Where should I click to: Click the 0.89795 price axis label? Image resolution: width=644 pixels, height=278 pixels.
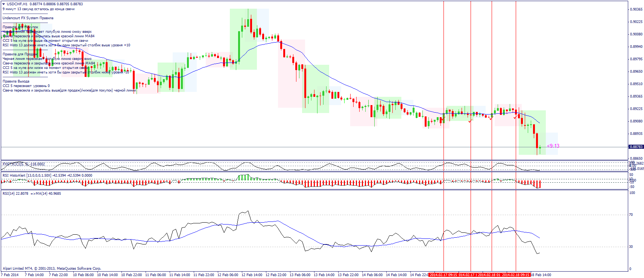tap(636, 59)
